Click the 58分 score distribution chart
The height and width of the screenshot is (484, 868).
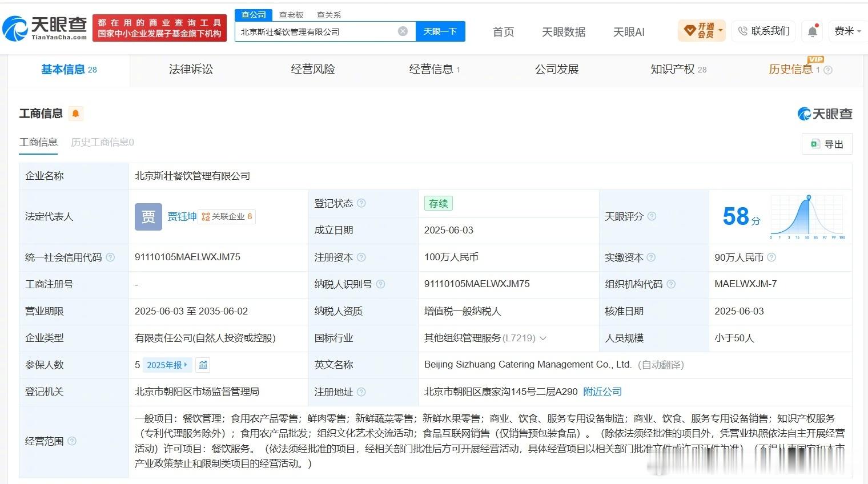[807, 217]
